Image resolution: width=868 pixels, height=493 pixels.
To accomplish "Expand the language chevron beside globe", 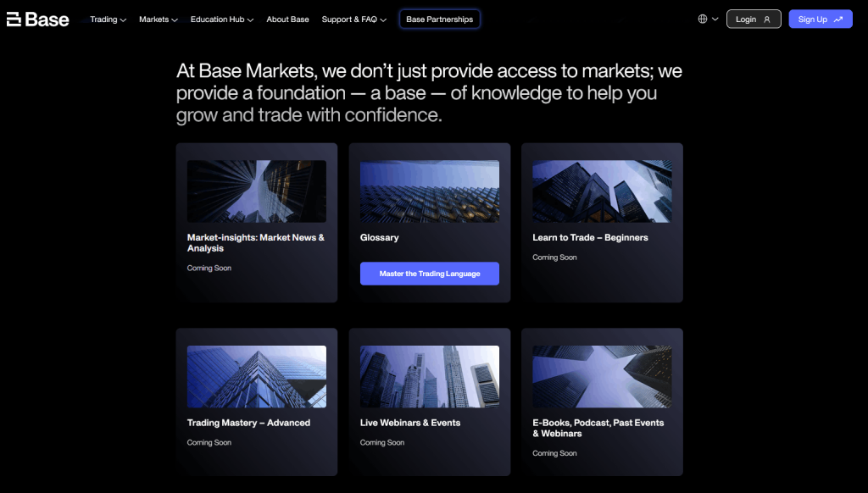I will click(x=715, y=19).
